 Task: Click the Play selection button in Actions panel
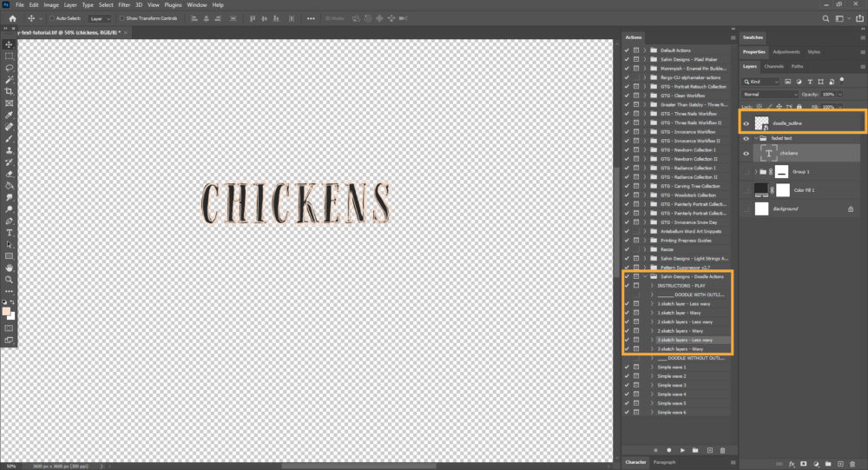click(x=682, y=450)
